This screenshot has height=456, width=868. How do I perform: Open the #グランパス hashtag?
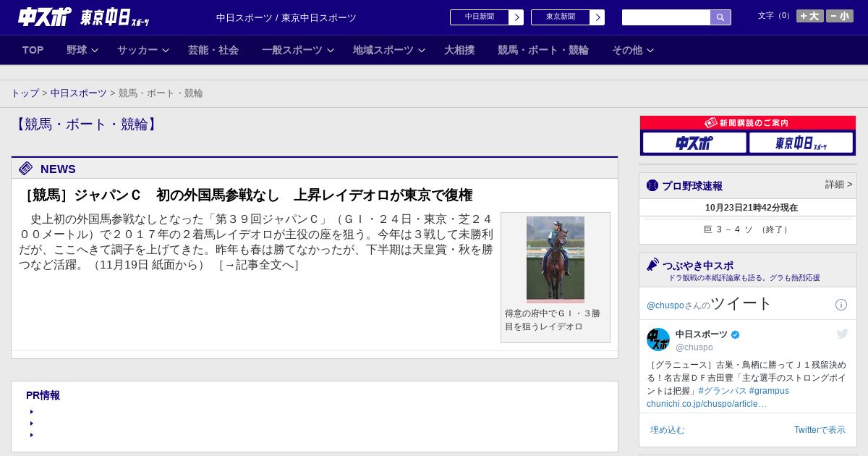tap(722, 391)
